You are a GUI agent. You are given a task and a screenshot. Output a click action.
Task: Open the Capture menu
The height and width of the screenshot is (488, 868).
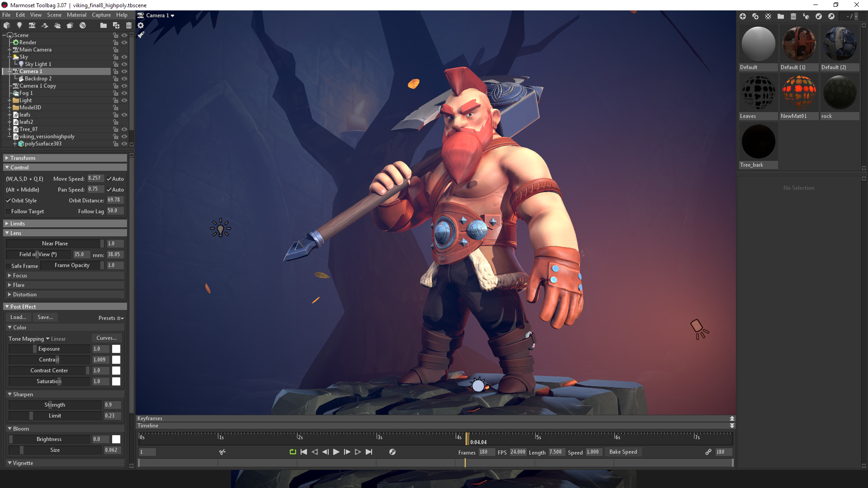pos(101,15)
